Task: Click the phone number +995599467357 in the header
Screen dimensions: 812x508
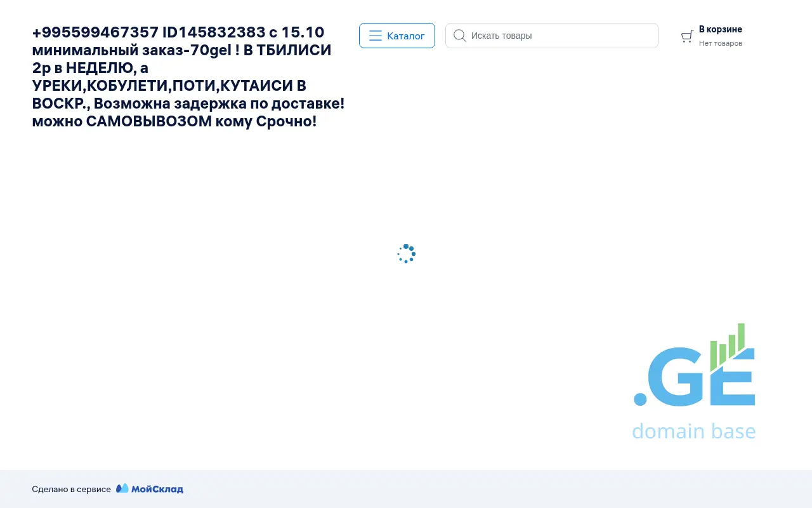Action: point(95,32)
